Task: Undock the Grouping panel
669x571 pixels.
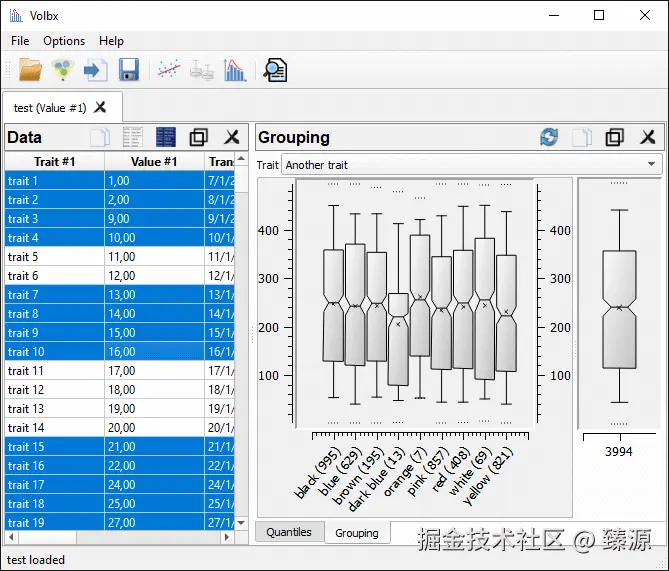Action: [x=614, y=137]
